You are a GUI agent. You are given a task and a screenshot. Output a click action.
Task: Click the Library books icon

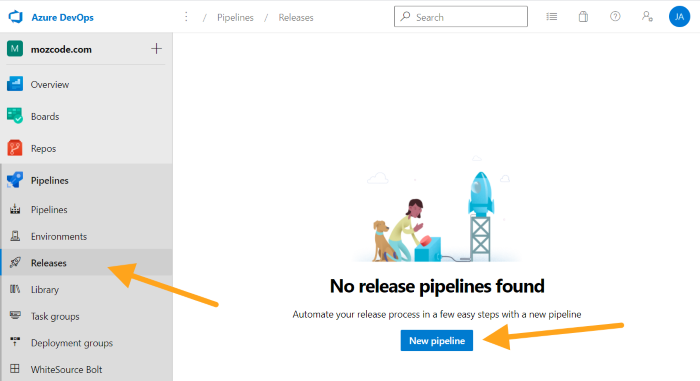tap(15, 289)
